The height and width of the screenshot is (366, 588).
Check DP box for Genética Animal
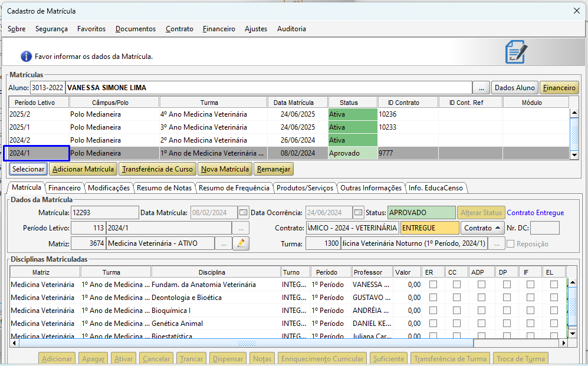(x=507, y=324)
